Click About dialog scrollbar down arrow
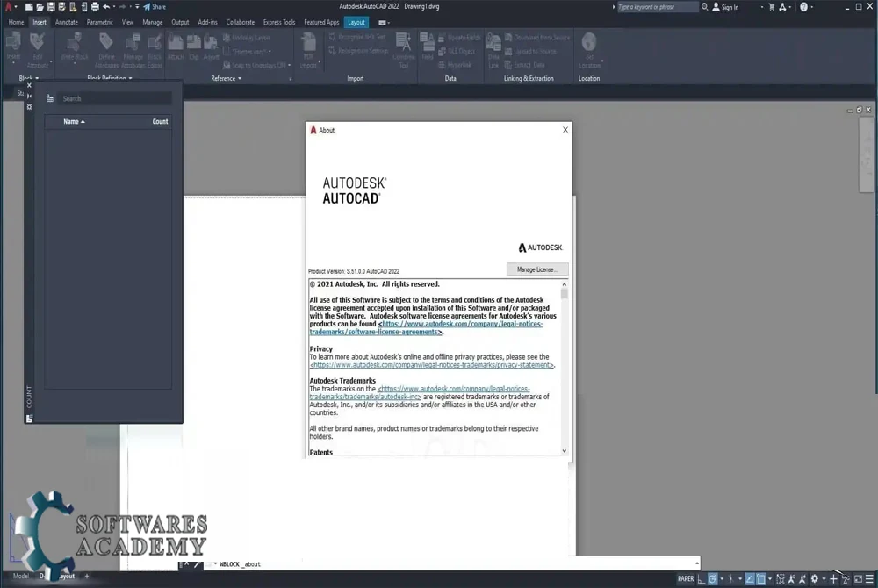Image resolution: width=878 pixels, height=588 pixels. pos(564,451)
